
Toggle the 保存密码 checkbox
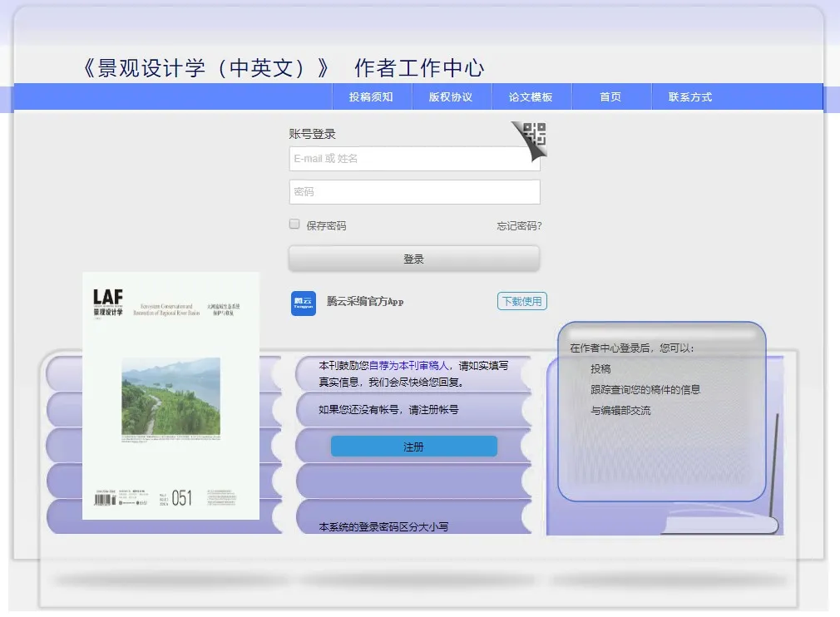294,225
